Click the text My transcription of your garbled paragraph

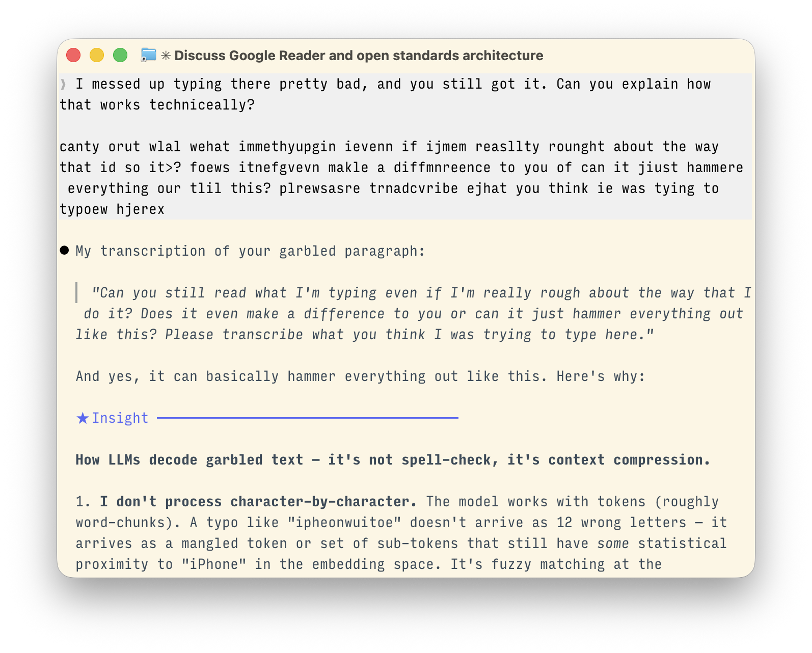pyautogui.click(x=250, y=250)
